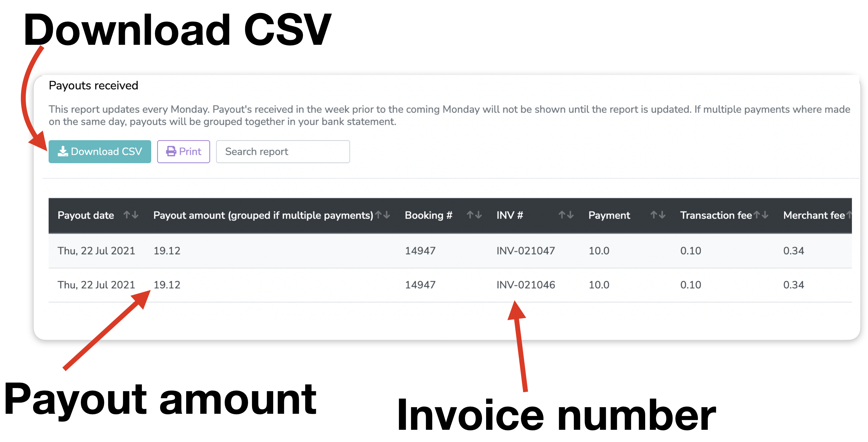This screenshot has width=868, height=442.
Task: Click booking 14947 in first row
Action: point(420,251)
